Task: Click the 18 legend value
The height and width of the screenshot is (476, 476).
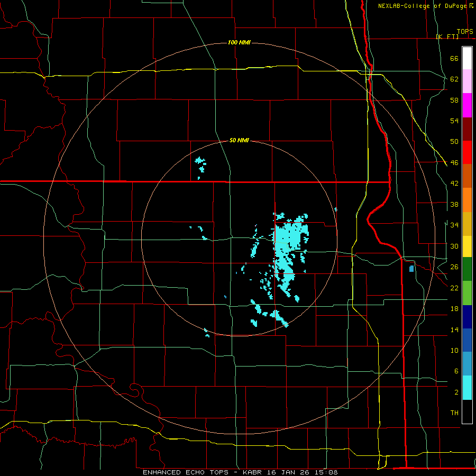Action: click(454, 309)
